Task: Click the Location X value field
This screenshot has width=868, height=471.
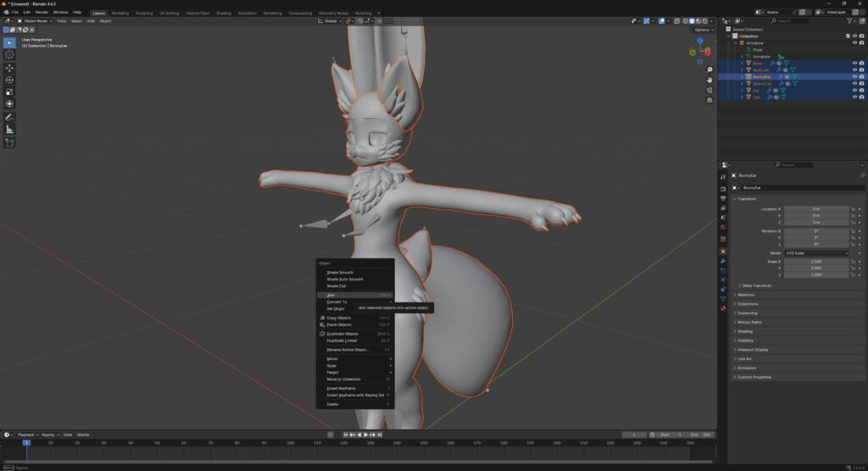Action: [x=816, y=208]
